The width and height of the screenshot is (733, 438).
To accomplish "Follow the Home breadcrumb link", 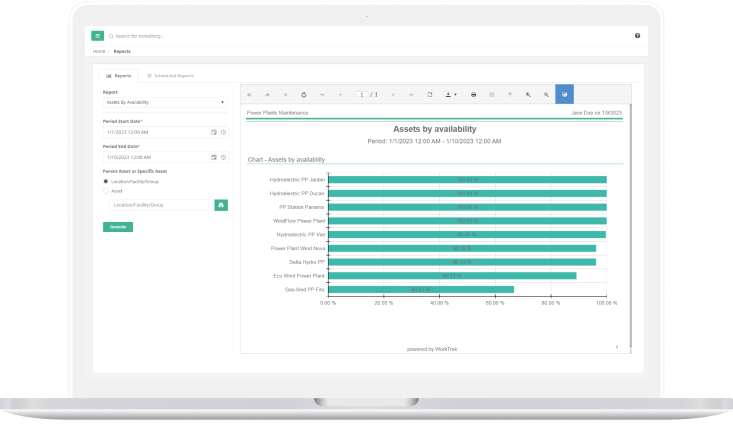I will (x=99, y=50).
